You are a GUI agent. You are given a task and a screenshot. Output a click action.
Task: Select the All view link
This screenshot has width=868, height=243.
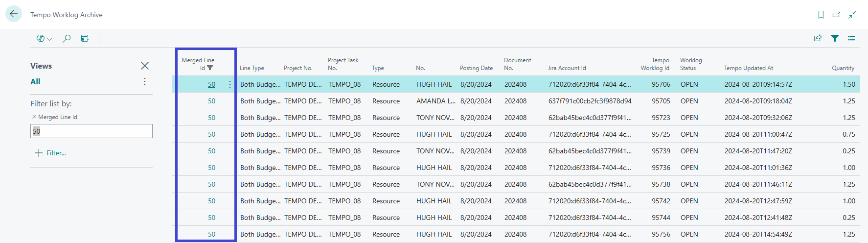(x=35, y=81)
